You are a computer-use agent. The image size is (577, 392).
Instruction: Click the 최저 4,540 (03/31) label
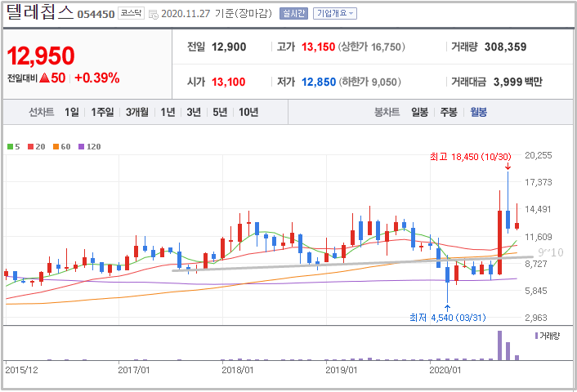448,318
